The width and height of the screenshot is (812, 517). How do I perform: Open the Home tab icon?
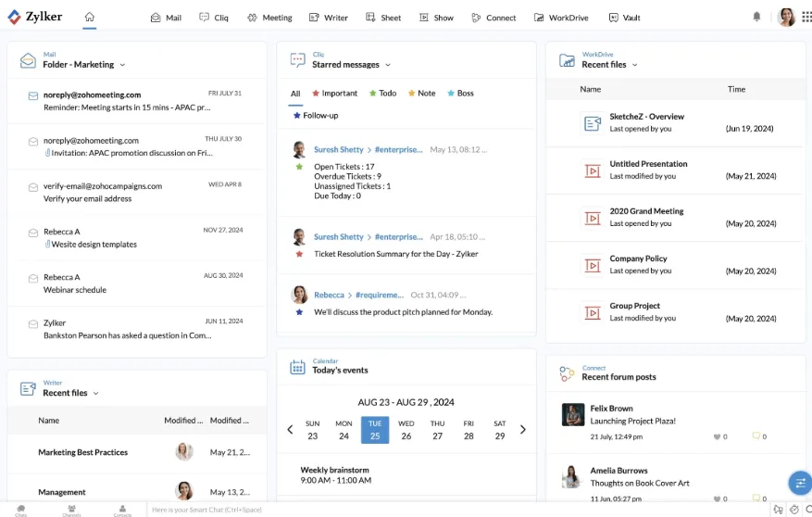point(90,17)
